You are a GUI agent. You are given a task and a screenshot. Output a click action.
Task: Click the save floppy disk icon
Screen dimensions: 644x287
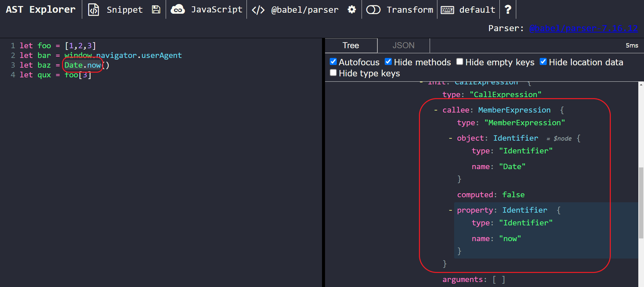[x=156, y=9]
